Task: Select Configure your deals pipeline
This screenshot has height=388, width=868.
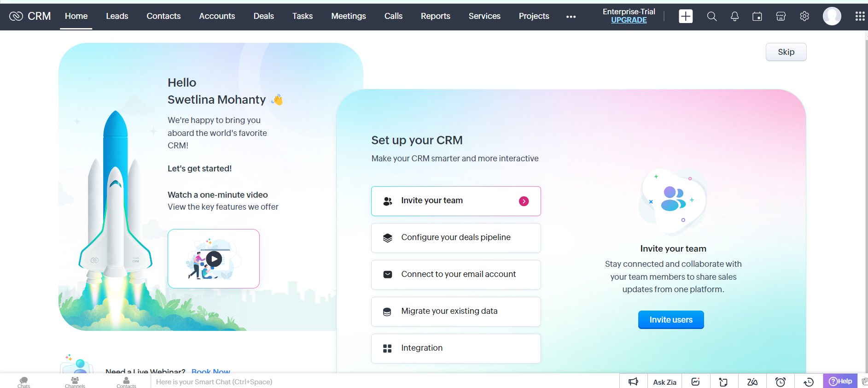Action: [x=456, y=238]
